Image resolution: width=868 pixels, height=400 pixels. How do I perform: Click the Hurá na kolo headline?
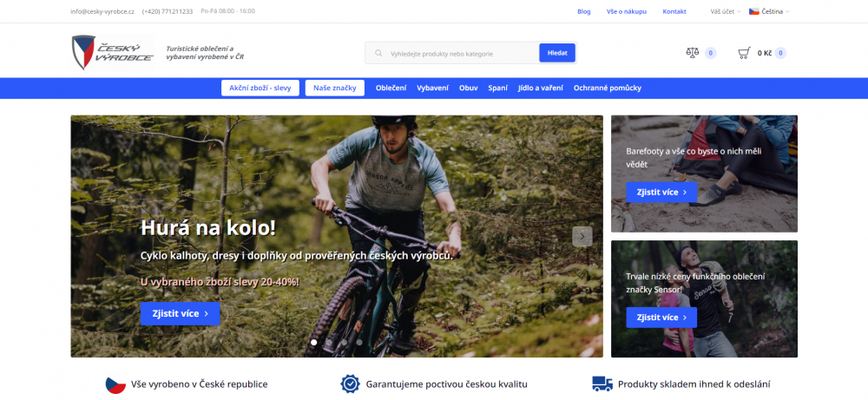click(x=208, y=228)
